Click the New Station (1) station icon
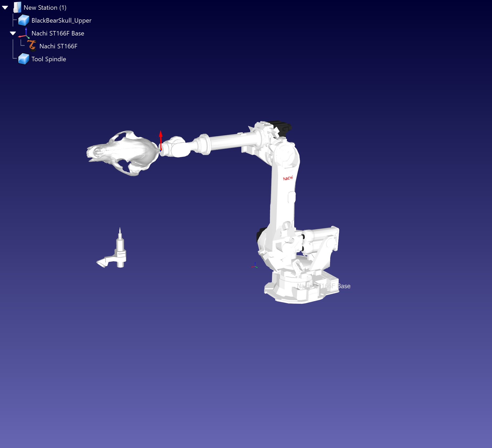The height and width of the screenshot is (448, 492). [x=17, y=7]
